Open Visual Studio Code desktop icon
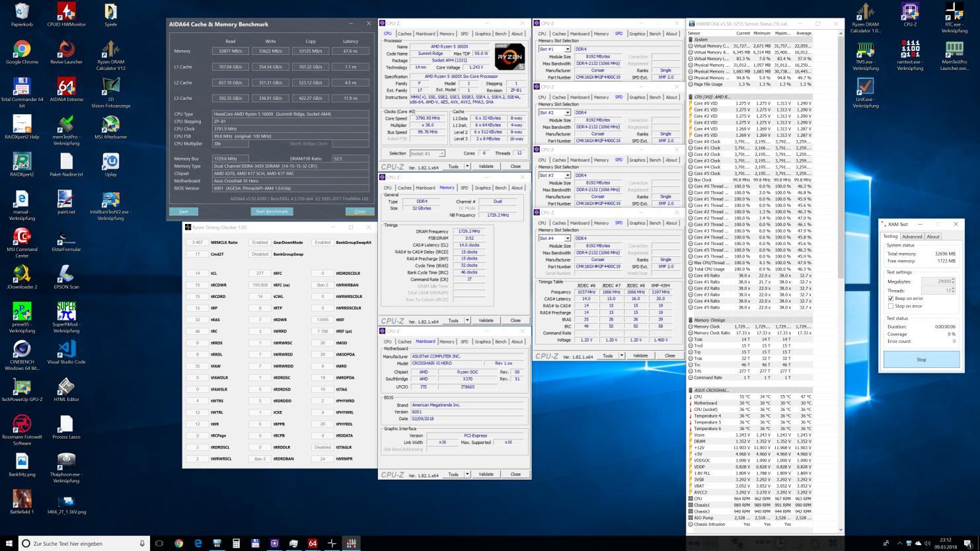 pyautogui.click(x=66, y=353)
